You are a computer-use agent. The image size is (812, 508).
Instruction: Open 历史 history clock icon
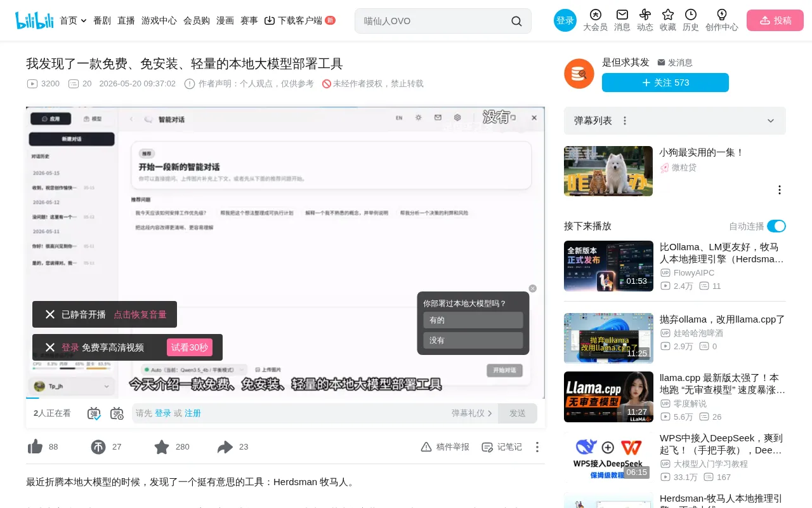click(x=691, y=20)
